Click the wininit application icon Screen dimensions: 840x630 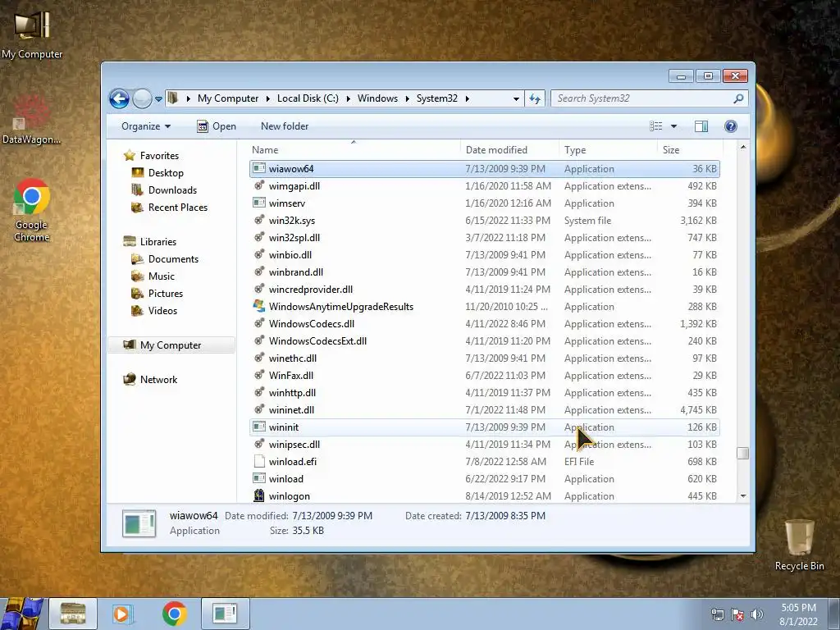point(259,427)
